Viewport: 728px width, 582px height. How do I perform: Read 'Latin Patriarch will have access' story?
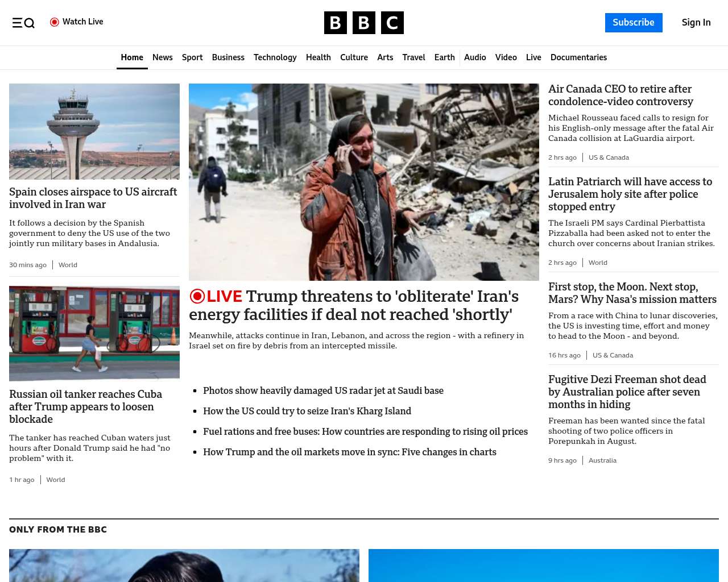tap(630, 194)
